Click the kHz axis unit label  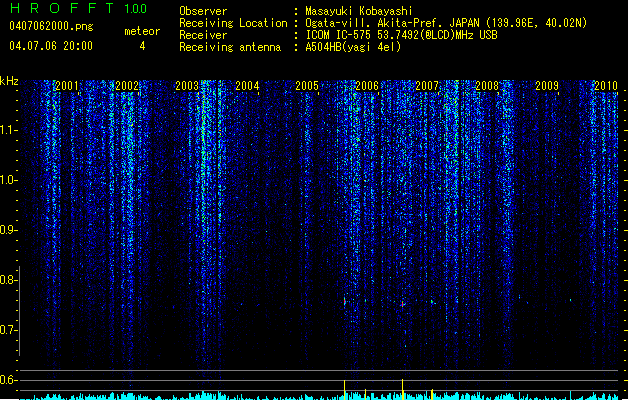pos(9,81)
